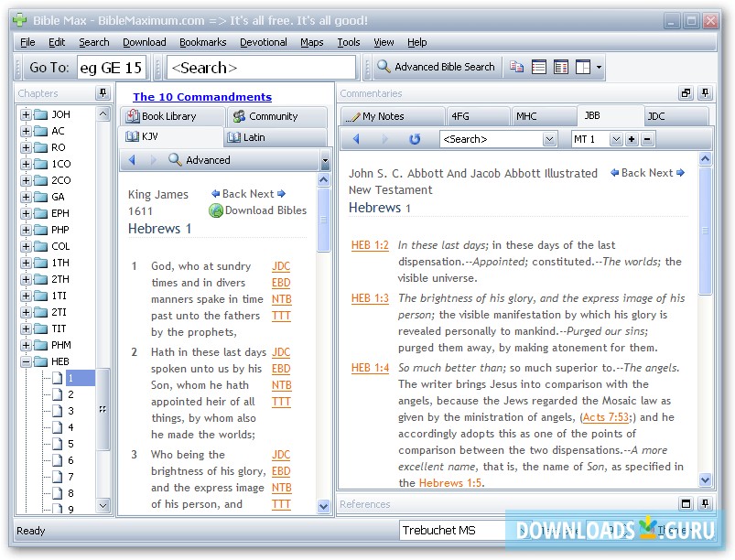Select the single-column layout icon
This screenshot has height=560, width=735.
pyautogui.click(x=538, y=67)
